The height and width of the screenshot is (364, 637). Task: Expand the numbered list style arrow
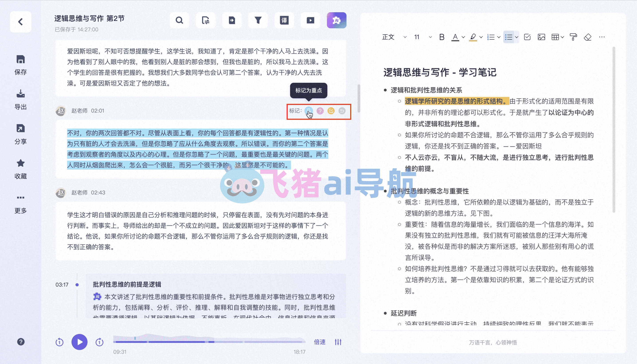click(499, 37)
